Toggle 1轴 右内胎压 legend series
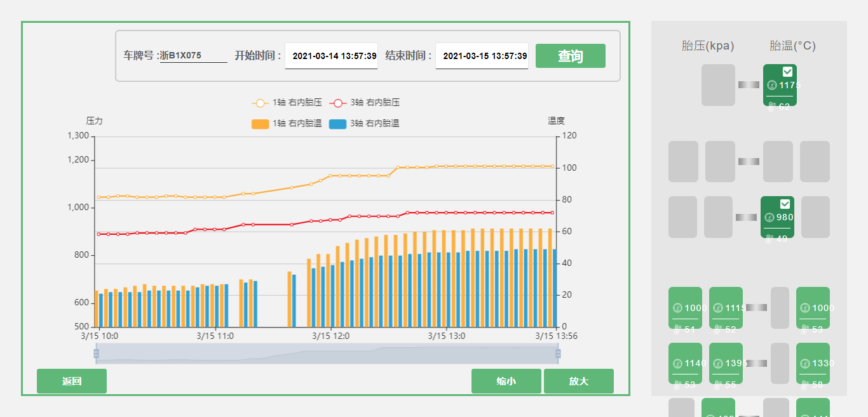The width and height of the screenshot is (868, 417). pos(287,103)
